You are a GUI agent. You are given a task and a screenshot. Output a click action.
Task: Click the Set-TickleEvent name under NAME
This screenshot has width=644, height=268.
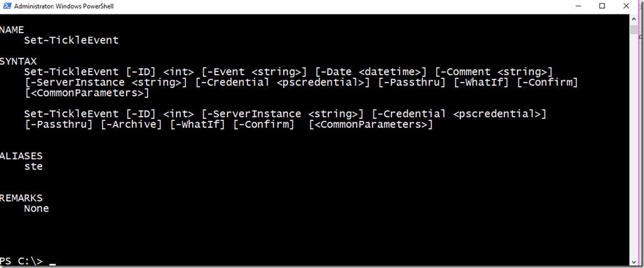pyautogui.click(x=71, y=40)
